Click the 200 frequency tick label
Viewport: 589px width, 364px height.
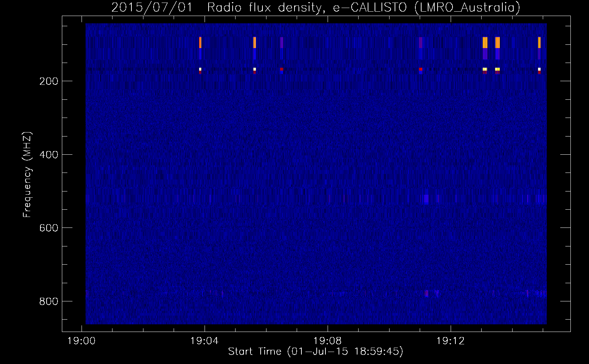coord(49,81)
